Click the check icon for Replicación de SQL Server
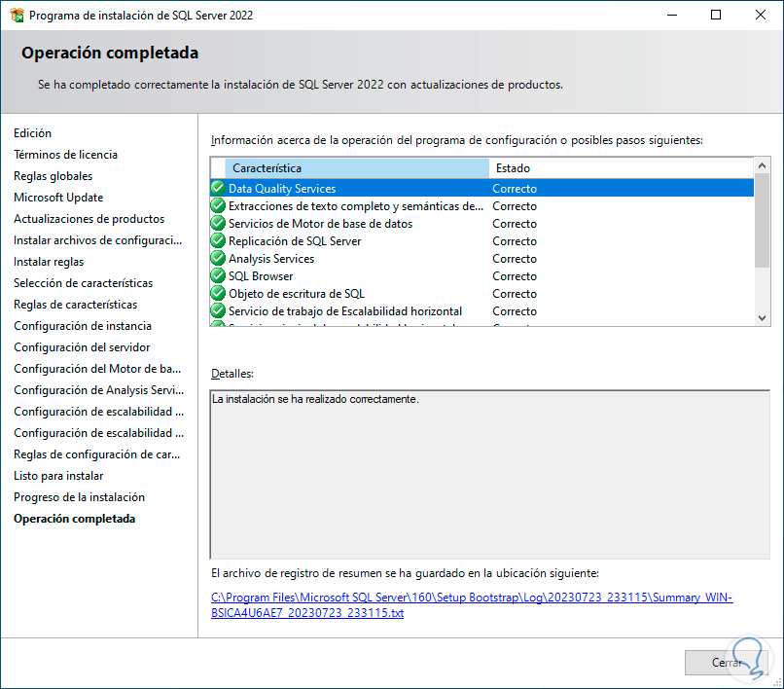The height and width of the screenshot is (689, 784). (x=218, y=240)
